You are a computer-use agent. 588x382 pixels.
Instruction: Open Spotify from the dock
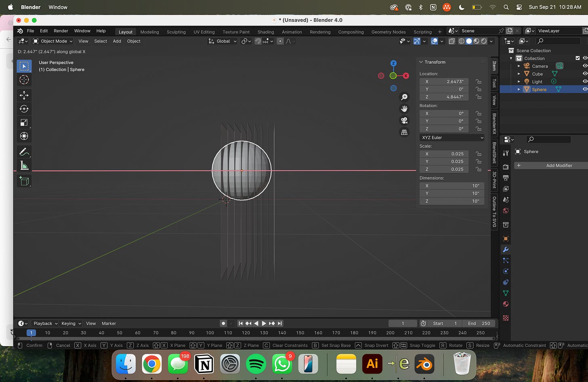point(256,364)
